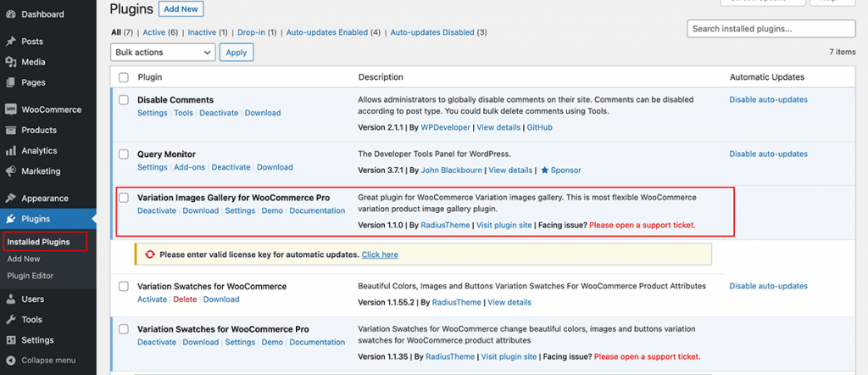Click the Add New button beside Plugins heading
This screenshot has width=868, height=375.
pyautogui.click(x=181, y=8)
